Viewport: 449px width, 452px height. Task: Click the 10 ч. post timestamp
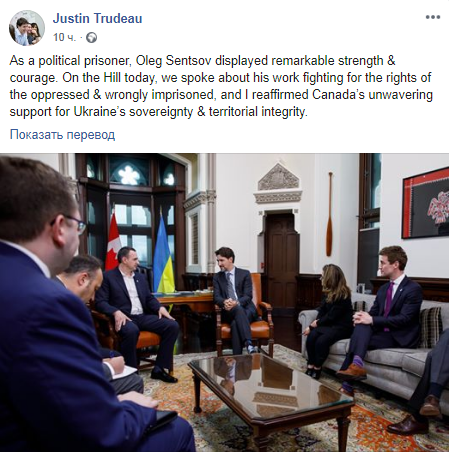tap(64, 37)
